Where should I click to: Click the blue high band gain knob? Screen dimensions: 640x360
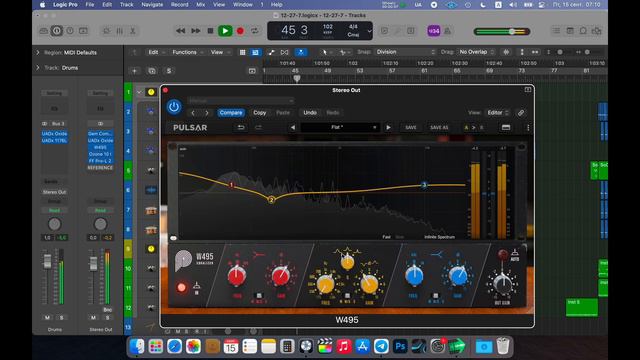[458, 276]
